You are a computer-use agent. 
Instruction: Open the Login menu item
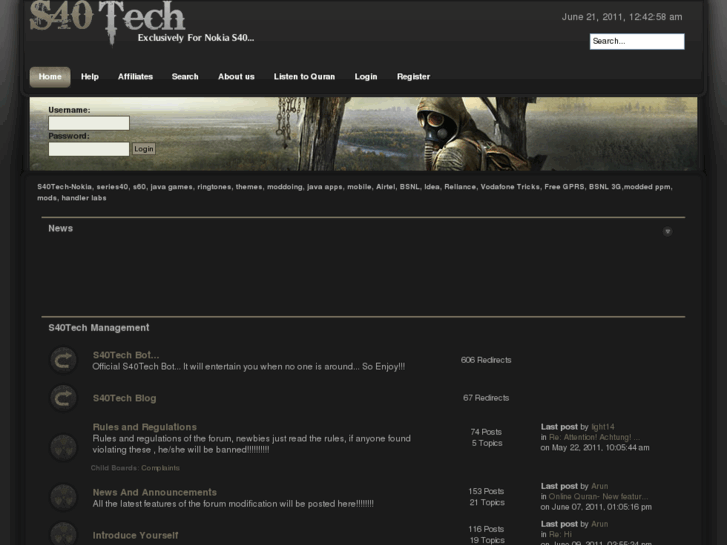pyautogui.click(x=366, y=77)
